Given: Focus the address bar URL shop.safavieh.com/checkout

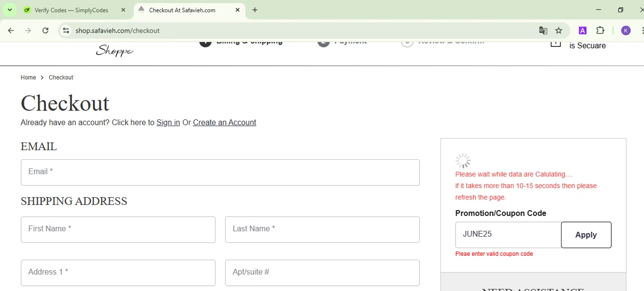Looking at the screenshot, I should (x=118, y=30).
